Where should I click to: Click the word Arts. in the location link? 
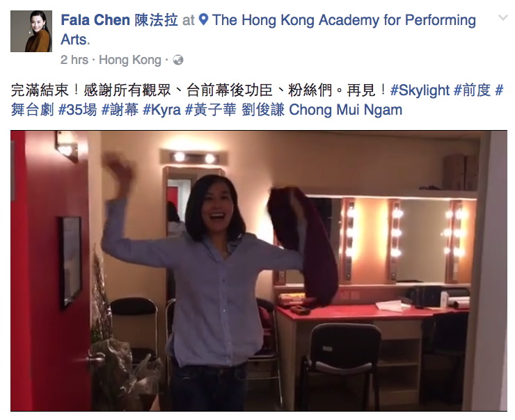(x=75, y=40)
